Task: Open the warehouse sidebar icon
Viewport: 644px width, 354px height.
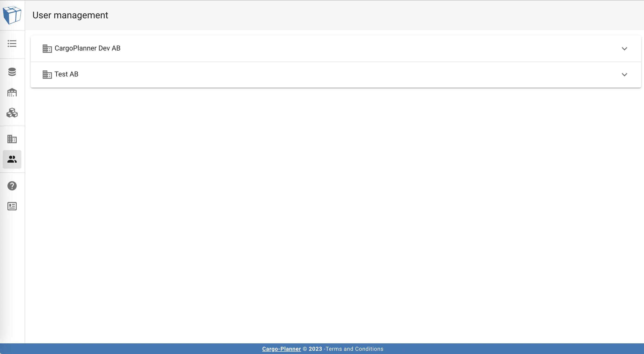Action: coord(12,93)
